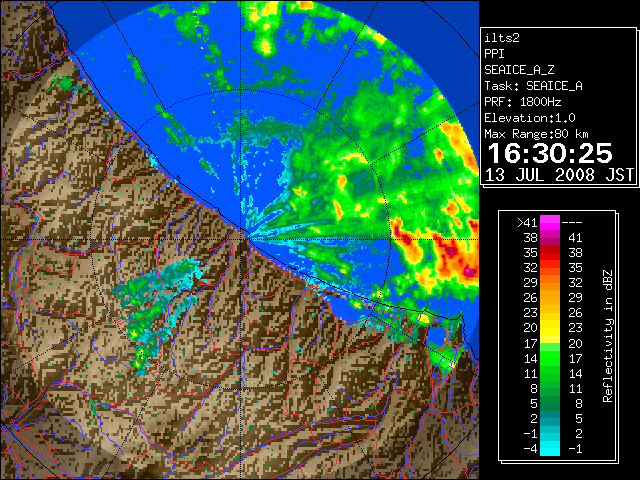640x480 pixels.
Task: Click the magenta >41 dBZ legend swatch
Action: (550, 222)
